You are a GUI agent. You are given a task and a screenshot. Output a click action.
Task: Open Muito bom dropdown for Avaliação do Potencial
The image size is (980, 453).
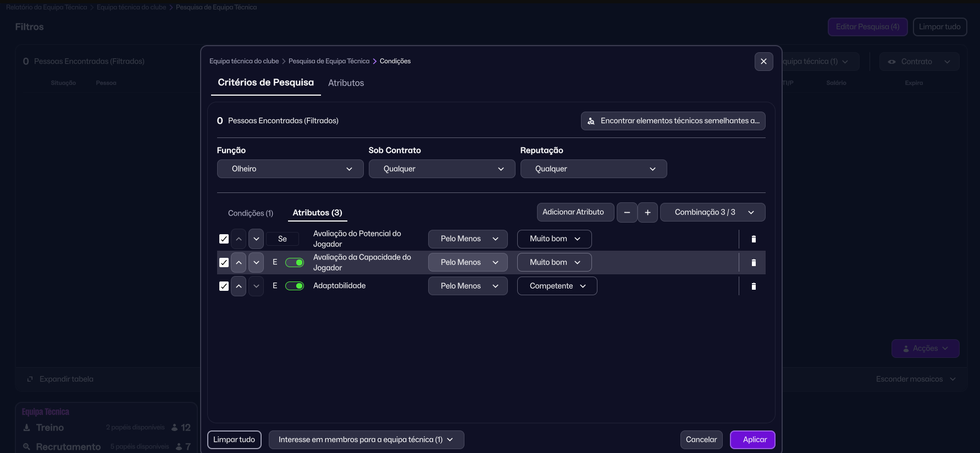pos(554,239)
